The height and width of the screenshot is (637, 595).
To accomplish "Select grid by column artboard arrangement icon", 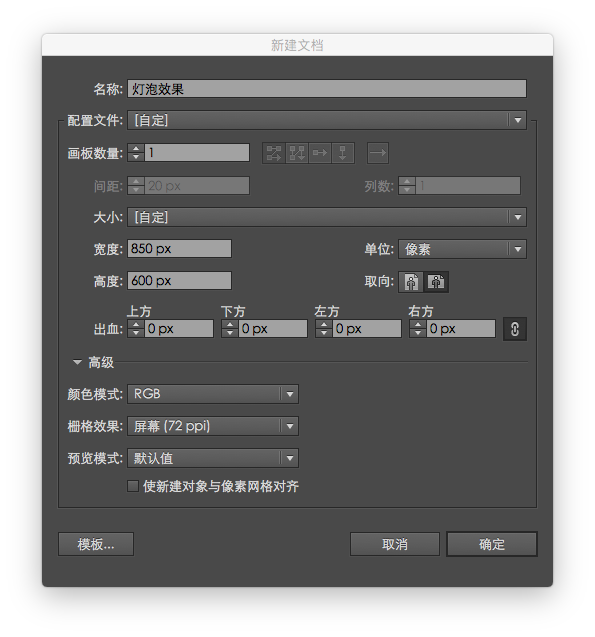I will [297, 153].
